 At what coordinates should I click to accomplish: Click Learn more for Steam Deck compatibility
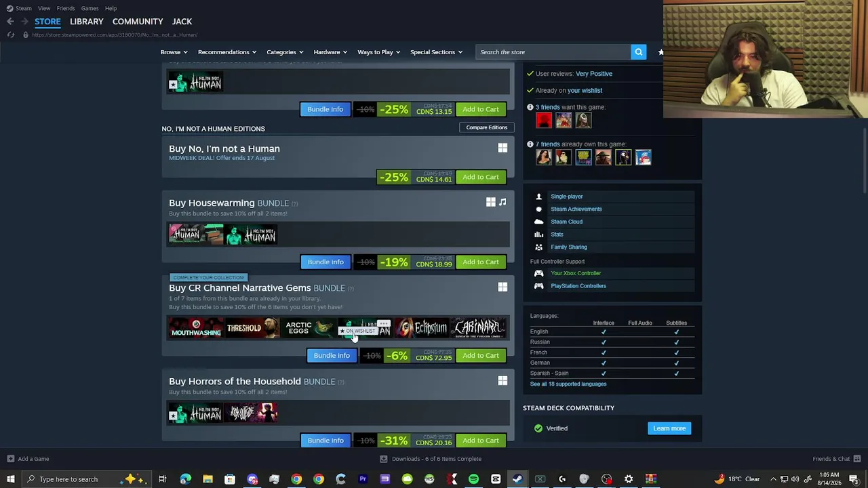tap(669, 428)
